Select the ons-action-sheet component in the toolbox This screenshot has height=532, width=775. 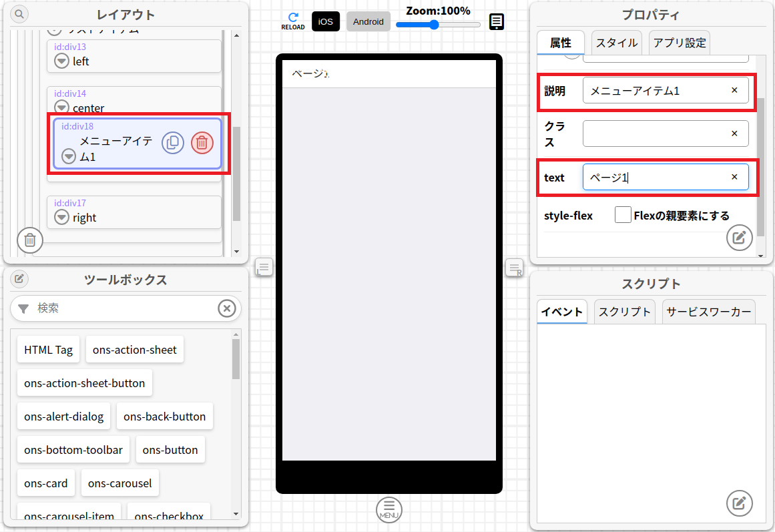pos(135,350)
